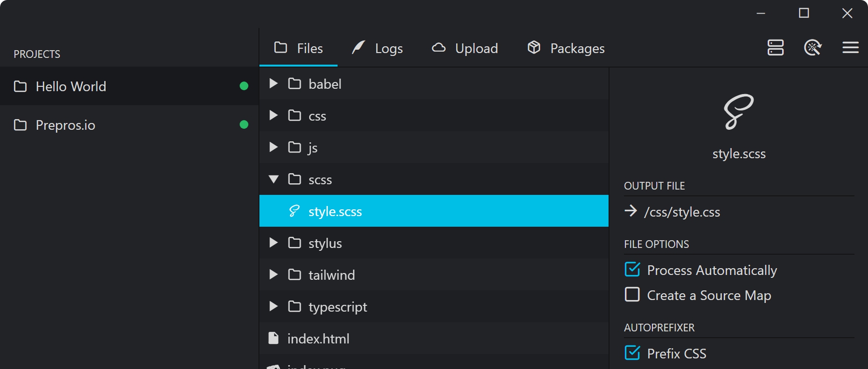
Task: Click the AUTOPREFIXER heading
Action: (659, 328)
